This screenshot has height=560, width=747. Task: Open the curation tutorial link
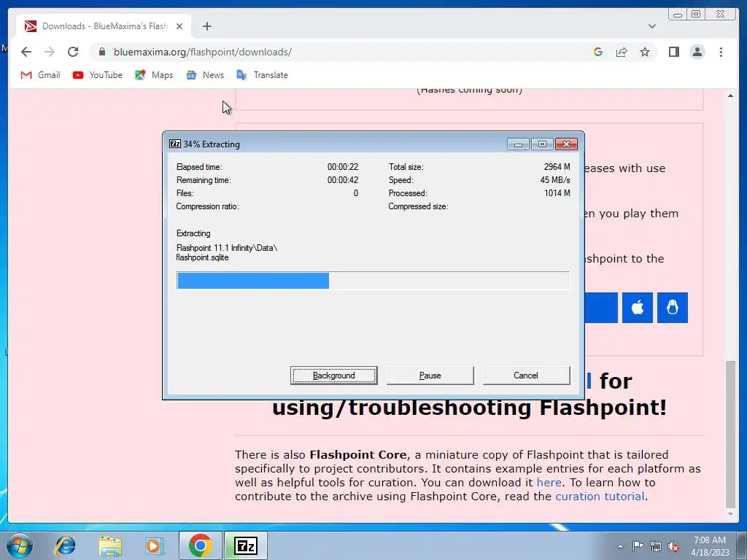(x=600, y=496)
